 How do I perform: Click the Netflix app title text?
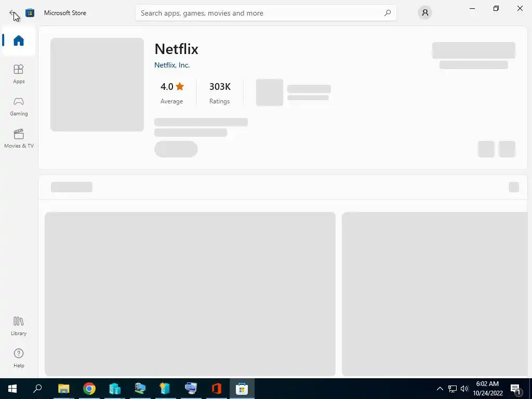click(x=177, y=49)
